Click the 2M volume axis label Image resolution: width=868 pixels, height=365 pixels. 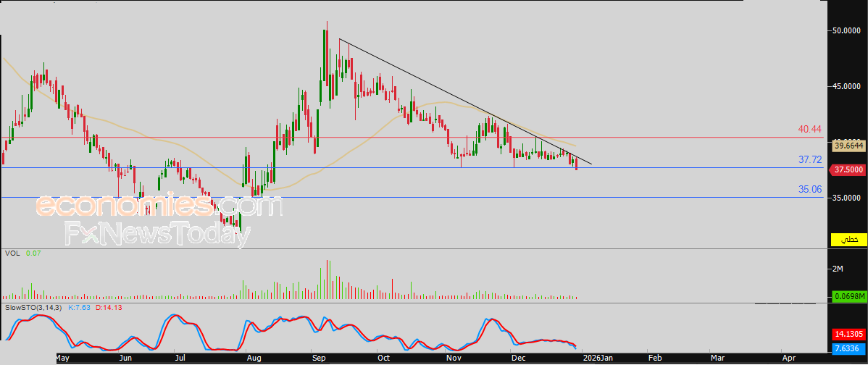[x=838, y=269]
